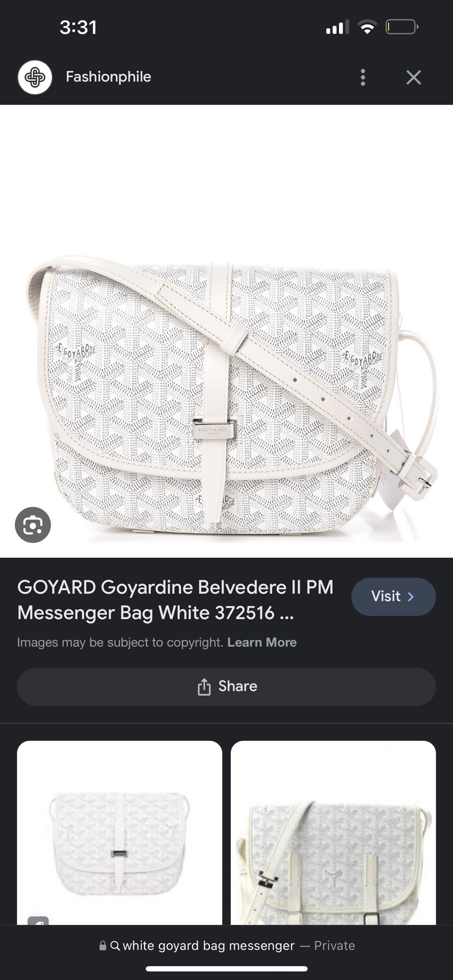Open the three-dot more options menu
453x980 pixels.
363,77
